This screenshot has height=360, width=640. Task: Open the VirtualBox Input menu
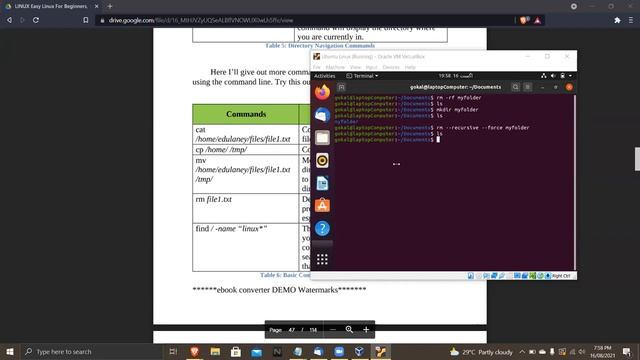(371, 67)
